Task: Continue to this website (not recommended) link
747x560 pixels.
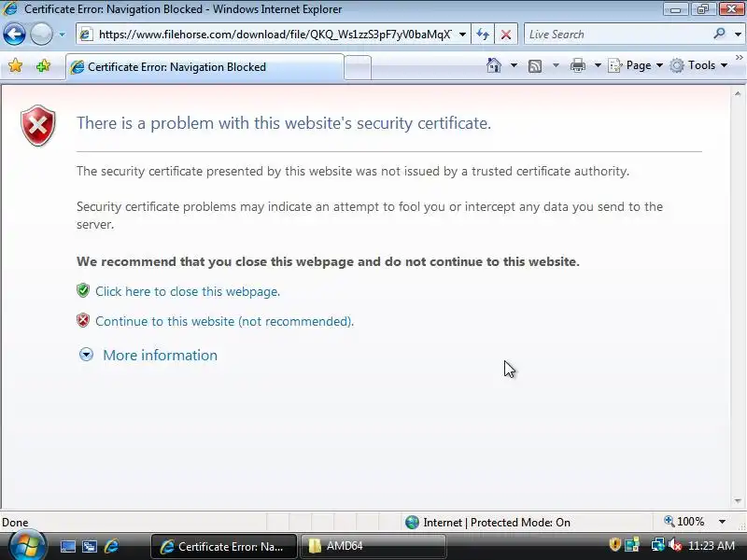Action: tap(224, 321)
